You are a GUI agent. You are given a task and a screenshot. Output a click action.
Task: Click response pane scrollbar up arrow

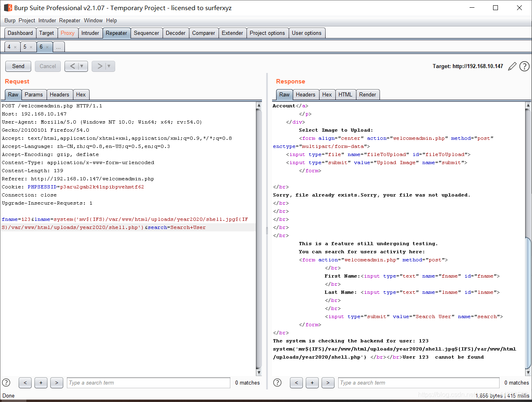(x=528, y=105)
